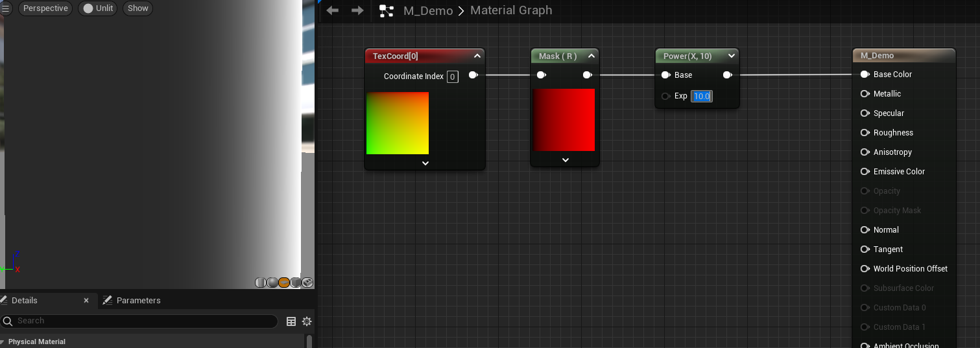The image size is (980, 348).
Task: Open the viewport hamburger options menu
Action: (6, 8)
